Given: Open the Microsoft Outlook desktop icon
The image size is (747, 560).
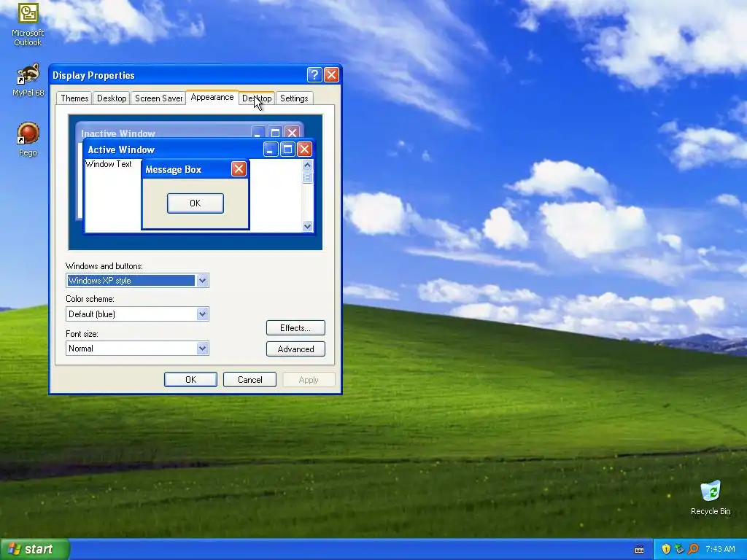Looking at the screenshot, I should (28, 24).
